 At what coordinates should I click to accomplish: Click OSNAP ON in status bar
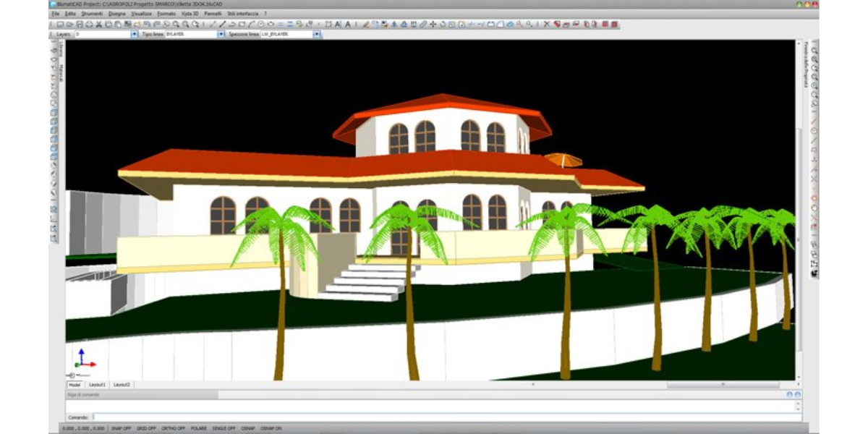point(271,428)
